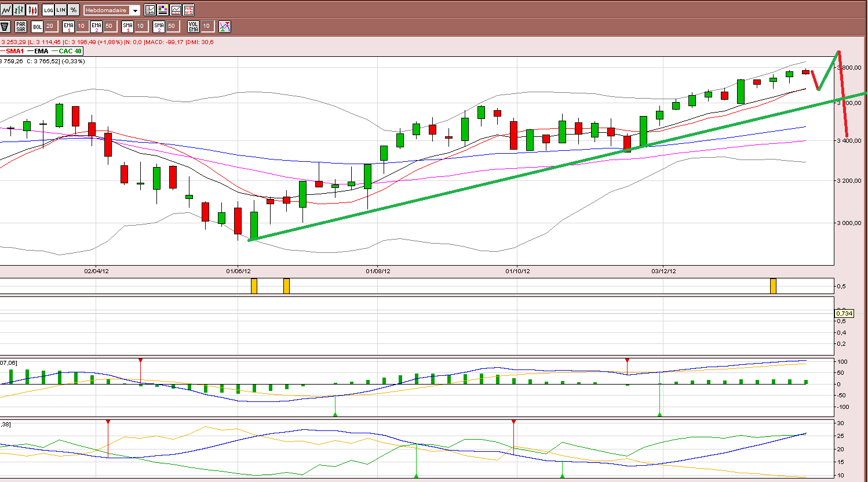The width and height of the screenshot is (868, 482).
Task: Switch to bar chart display
Action: pos(19,10)
